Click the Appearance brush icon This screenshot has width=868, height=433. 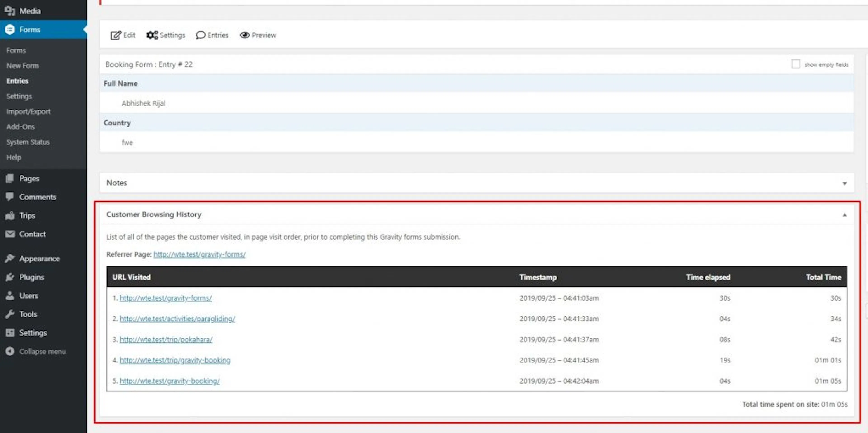point(10,259)
